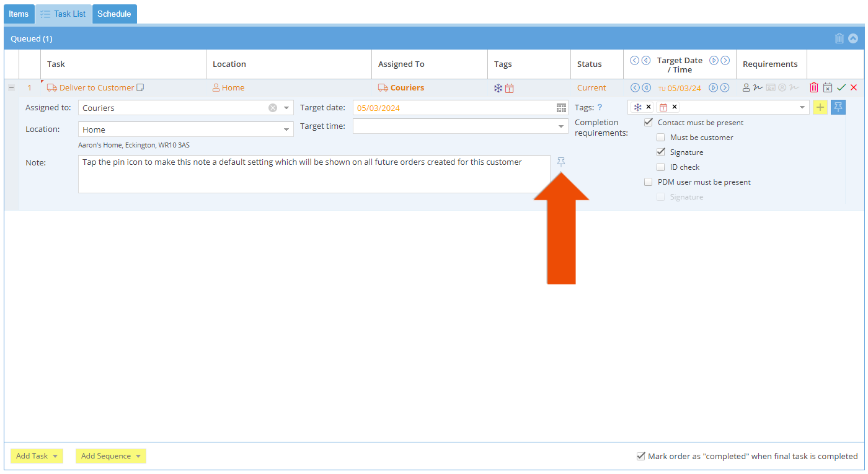This screenshot has height=474, width=868.
Task: Switch to the Schedule tab
Action: 114,14
